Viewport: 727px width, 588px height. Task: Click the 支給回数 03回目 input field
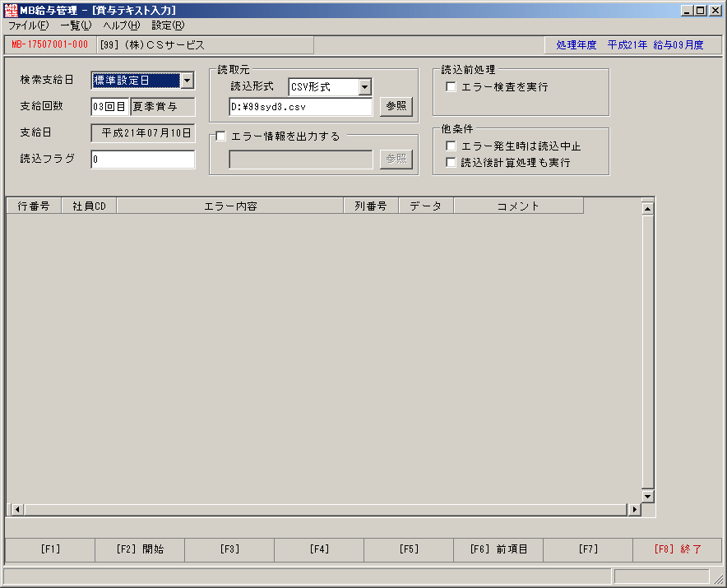pos(109,107)
